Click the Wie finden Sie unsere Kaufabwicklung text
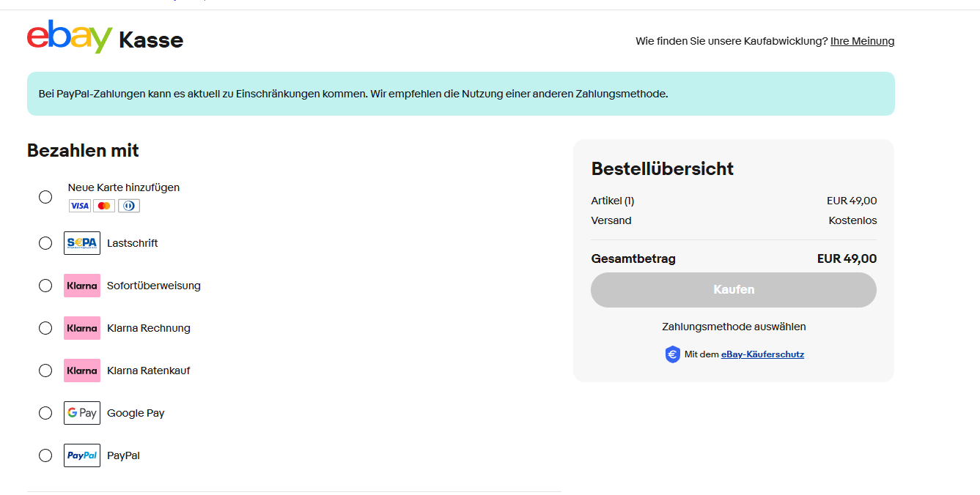This screenshot has height=495, width=980. tap(732, 41)
